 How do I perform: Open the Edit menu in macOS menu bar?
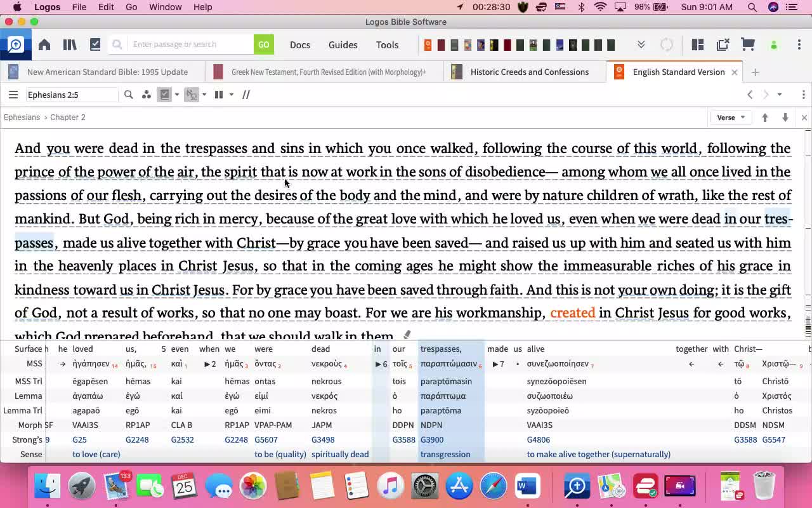click(106, 7)
